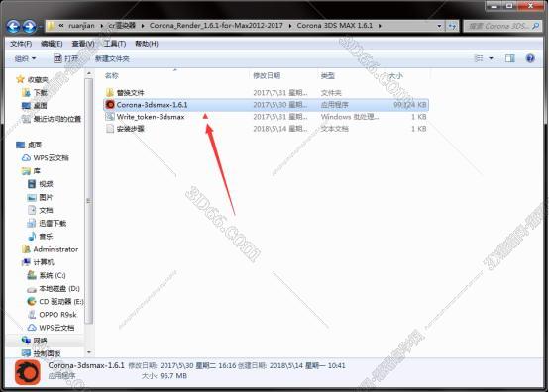Click 新建文件夹 button
The width and height of the screenshot is (549, 392).
[112, 58]
